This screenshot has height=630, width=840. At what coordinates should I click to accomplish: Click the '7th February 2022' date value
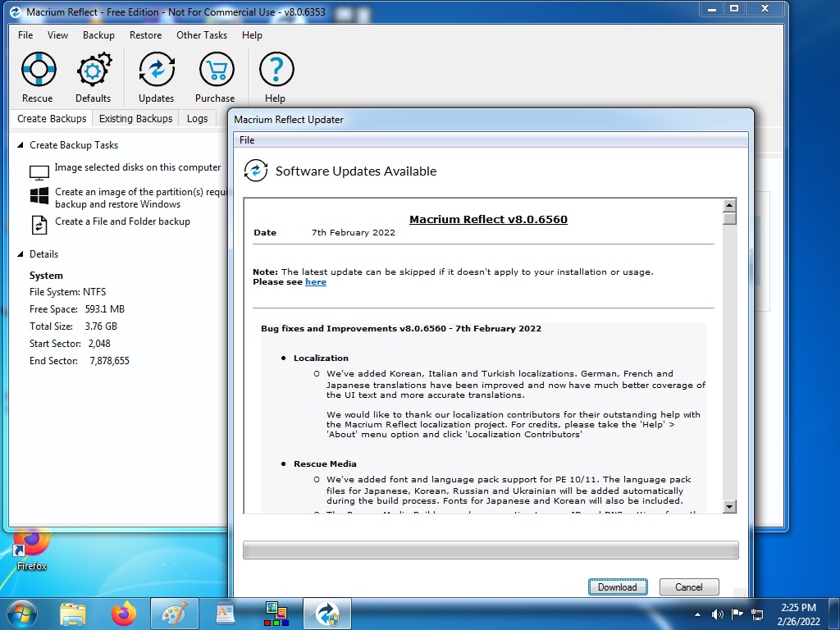point(354,232)
